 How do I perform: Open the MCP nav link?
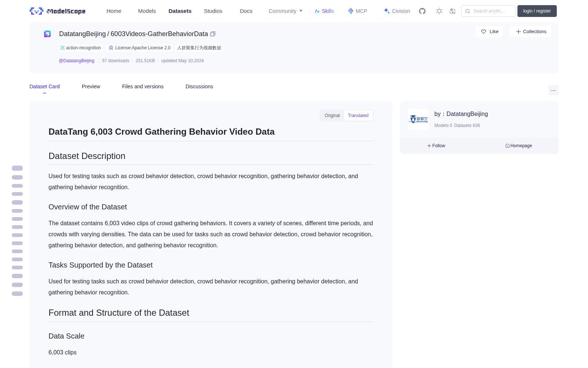(358, 11)
